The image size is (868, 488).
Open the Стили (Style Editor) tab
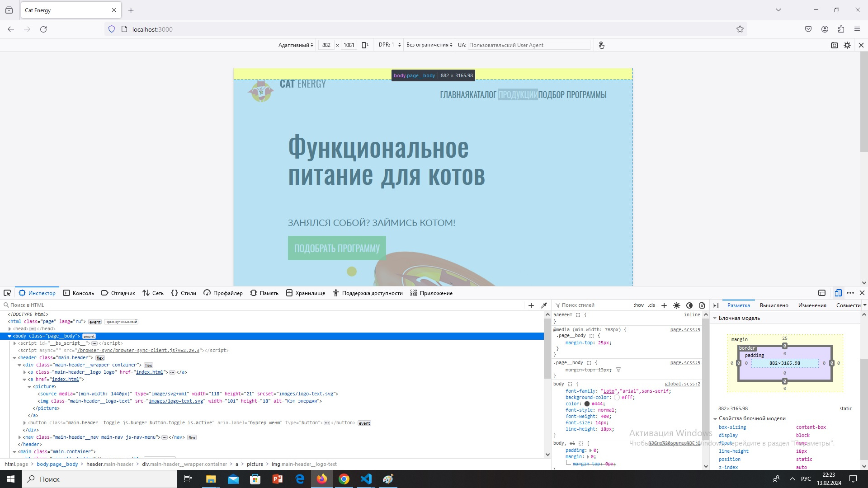(184, 293)
